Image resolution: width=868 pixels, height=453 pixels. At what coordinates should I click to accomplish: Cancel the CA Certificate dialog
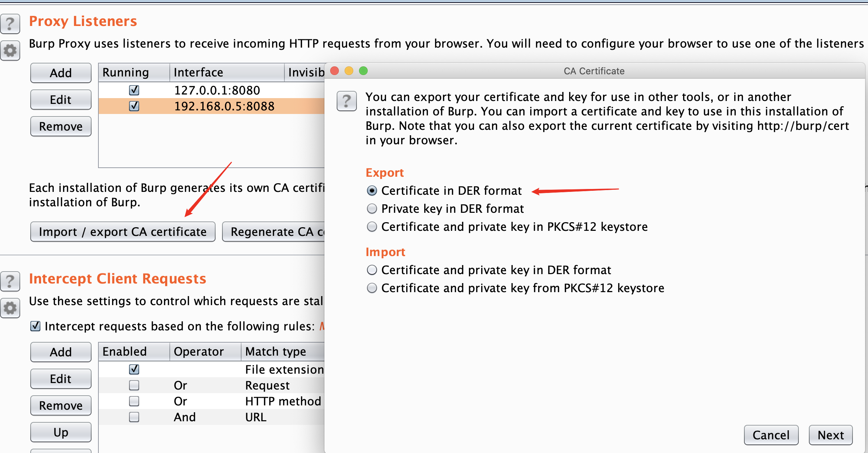point(771,435)
